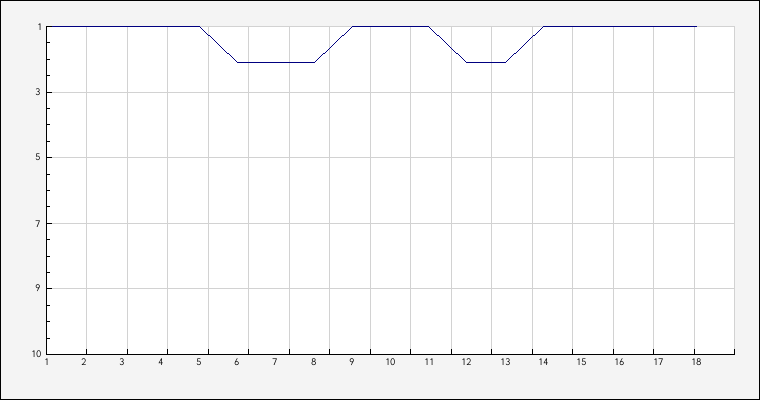Click the x-axis label 6
The image size is (760, 400).
tap(237, 362)
